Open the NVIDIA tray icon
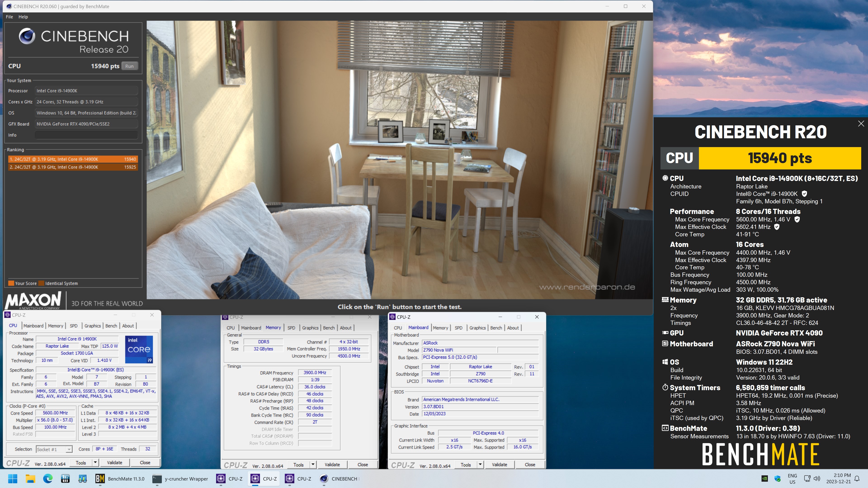Image resolution: width=868 pixels, height=488 pixels. tap(765, 479)
